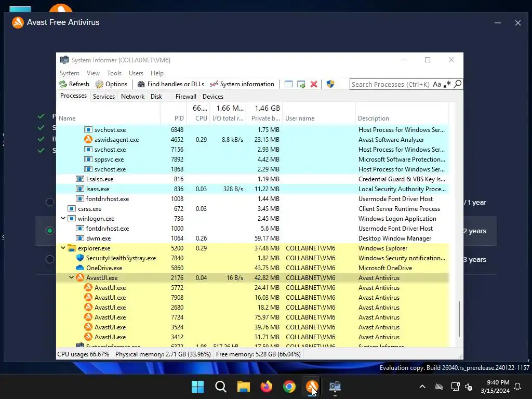Collapse the explorer.exe tree node
532x399 pixels.
[x=63, y=248]
